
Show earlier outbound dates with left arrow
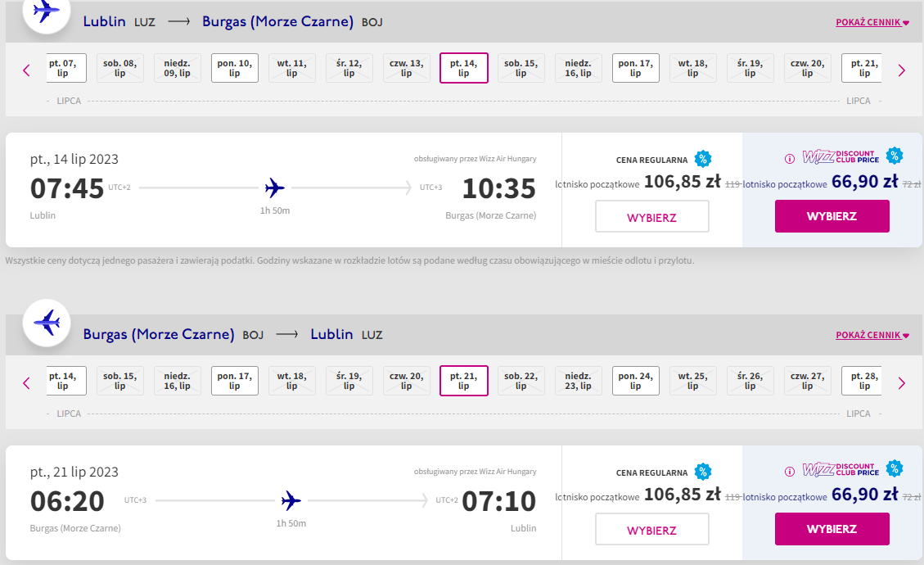[26, 70]
